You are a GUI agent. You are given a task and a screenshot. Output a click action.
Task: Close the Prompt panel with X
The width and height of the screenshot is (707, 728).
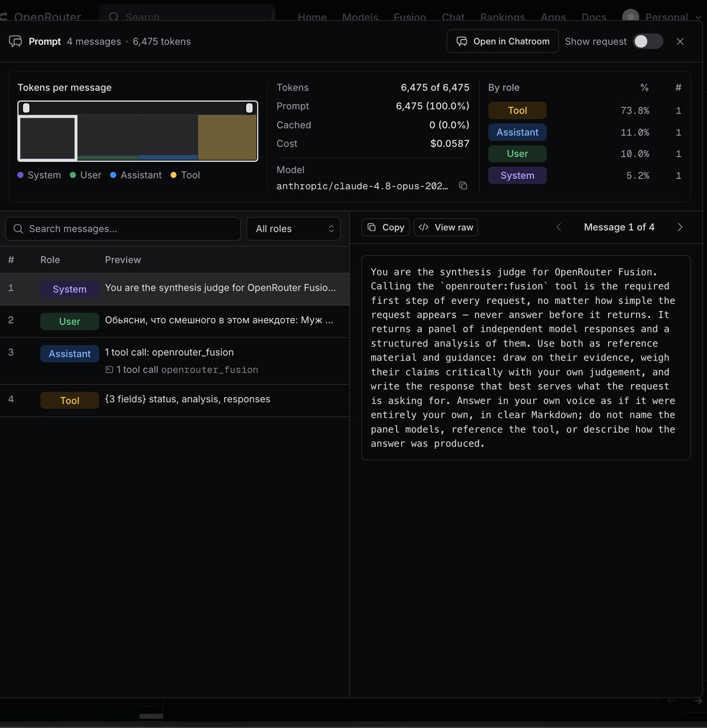coord(680,41)
